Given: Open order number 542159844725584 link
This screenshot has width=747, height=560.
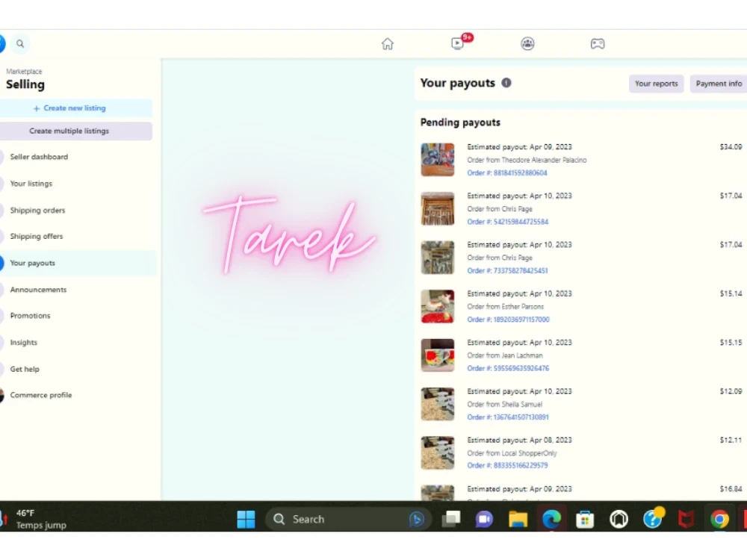Looking at the screenshot, I should [507, 222].
